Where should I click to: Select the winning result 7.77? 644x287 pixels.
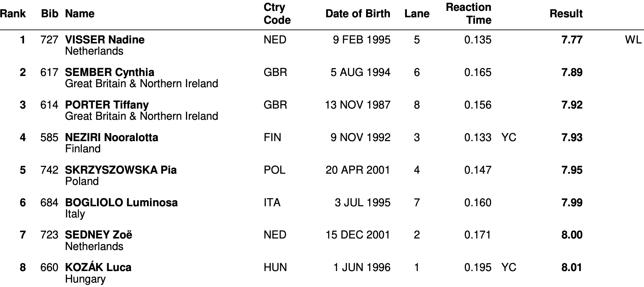tap(572, 40)
